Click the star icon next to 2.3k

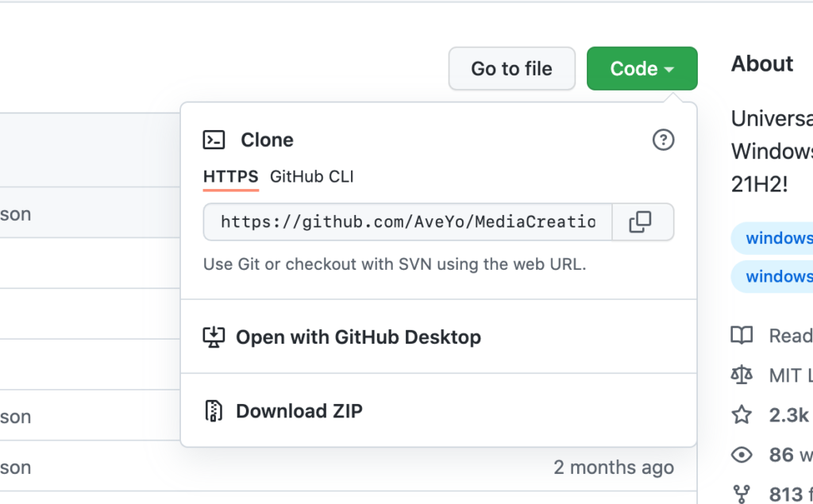point(742,415)
